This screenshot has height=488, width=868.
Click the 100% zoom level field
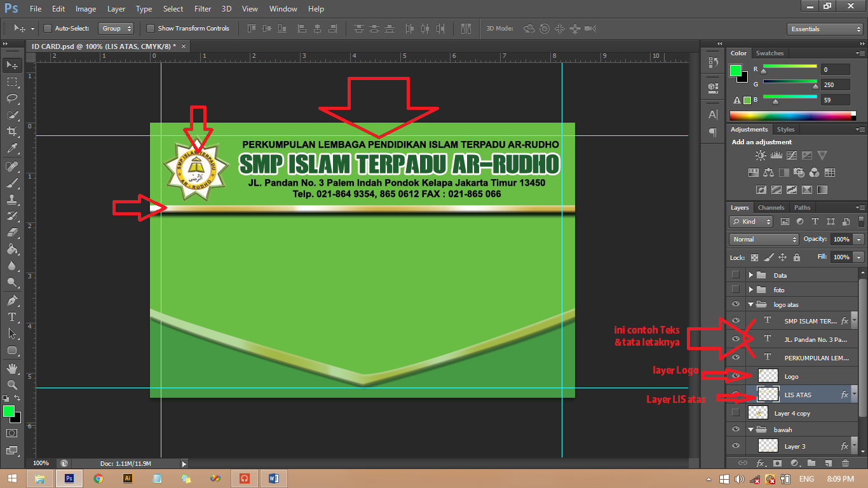coord(41,463)
